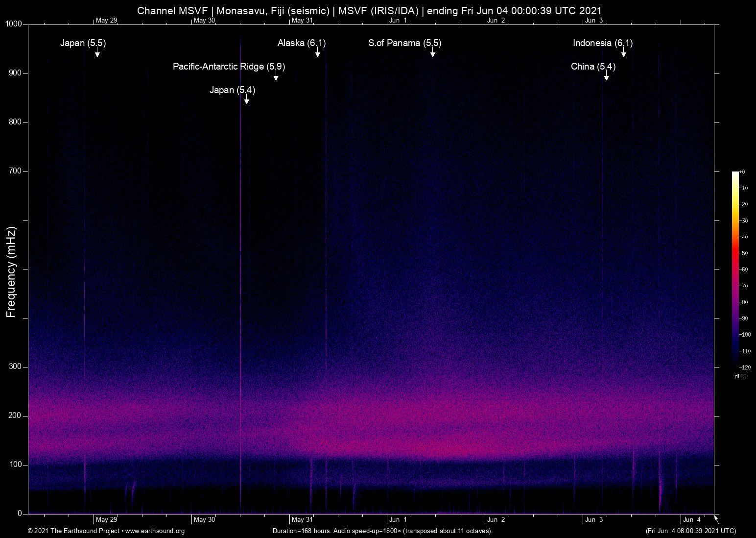756x538 pixels.
Task: Click the arrow marker under Pacific-Antarctic Ridge (5.9)
Action: pyautogui.click(x=276, y=76)
